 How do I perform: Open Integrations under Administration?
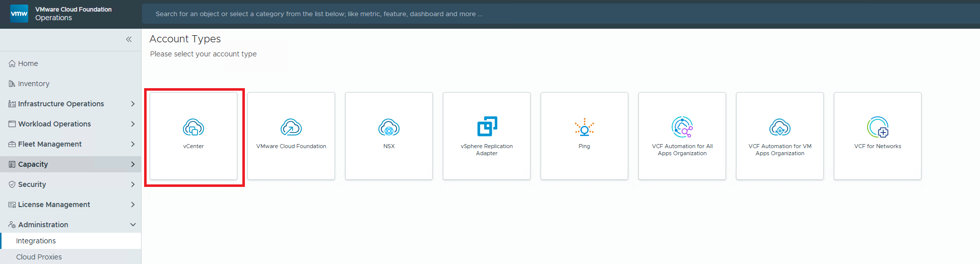coord(36,241)
